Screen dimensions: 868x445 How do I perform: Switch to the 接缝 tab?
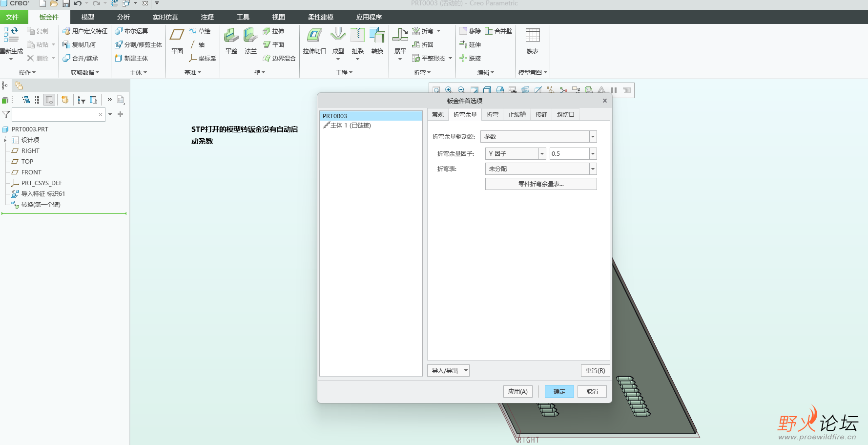(x=541, y=114)
